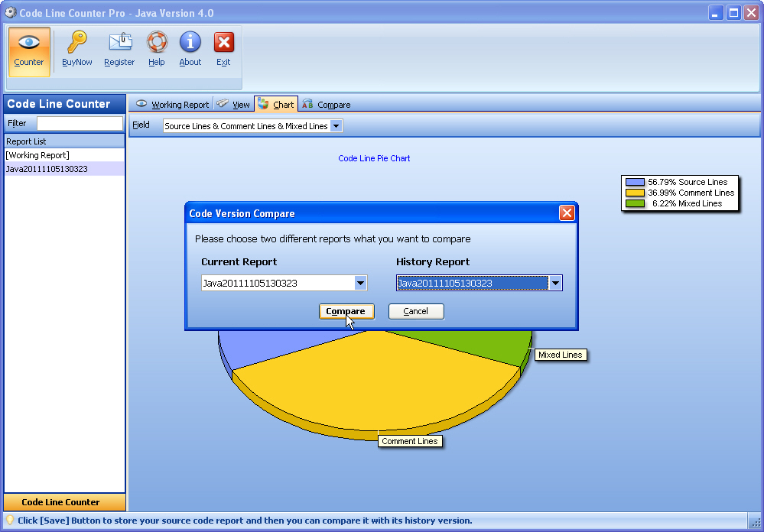The image size is (764, 532).
Task: Click the yellow Comment Lines pie slice
Action: [x=375, y=385]
